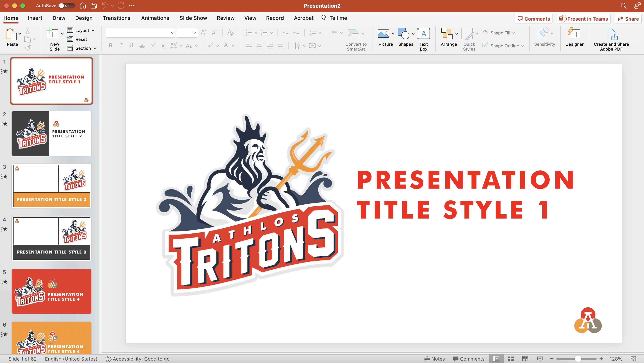Open the font name dropdown
Screen dimensions: 644x363
tap(172, 33)
